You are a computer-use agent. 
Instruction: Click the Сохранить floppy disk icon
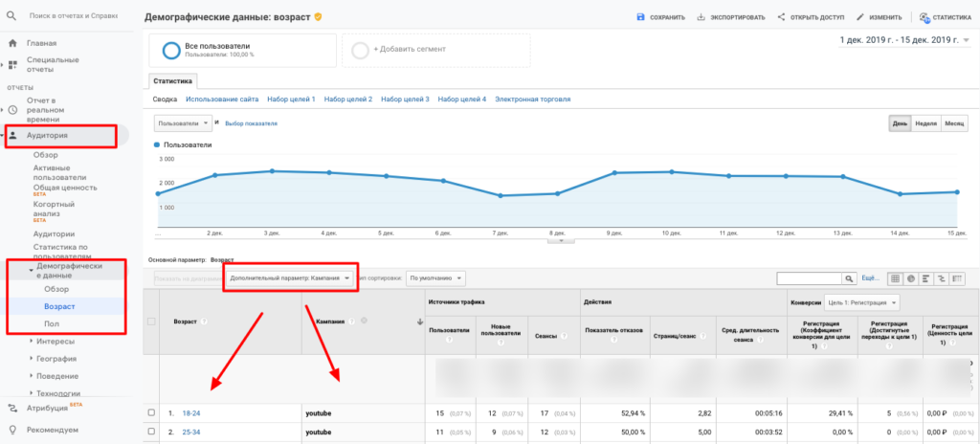tap(641, 17)
